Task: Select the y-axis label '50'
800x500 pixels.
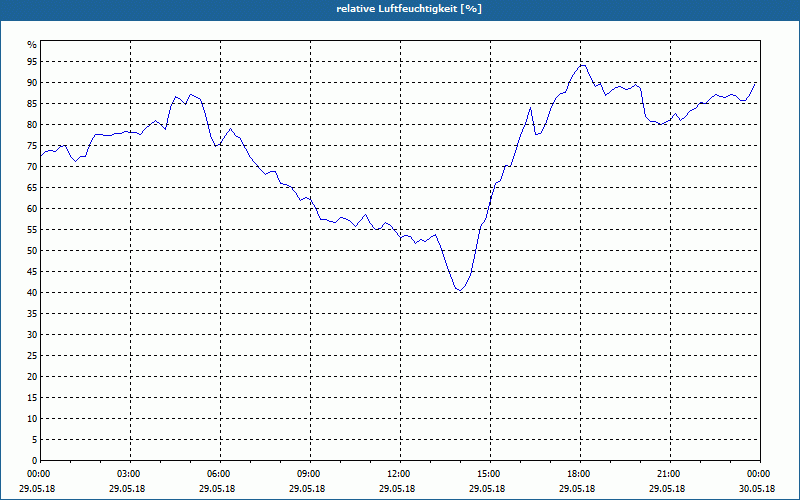Action: (32, 251)
